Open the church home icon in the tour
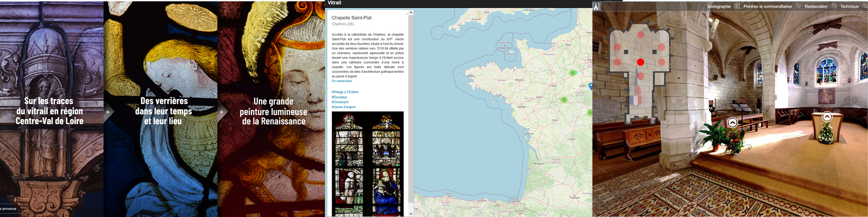This screenshot has height=217, width=868. 596,6
